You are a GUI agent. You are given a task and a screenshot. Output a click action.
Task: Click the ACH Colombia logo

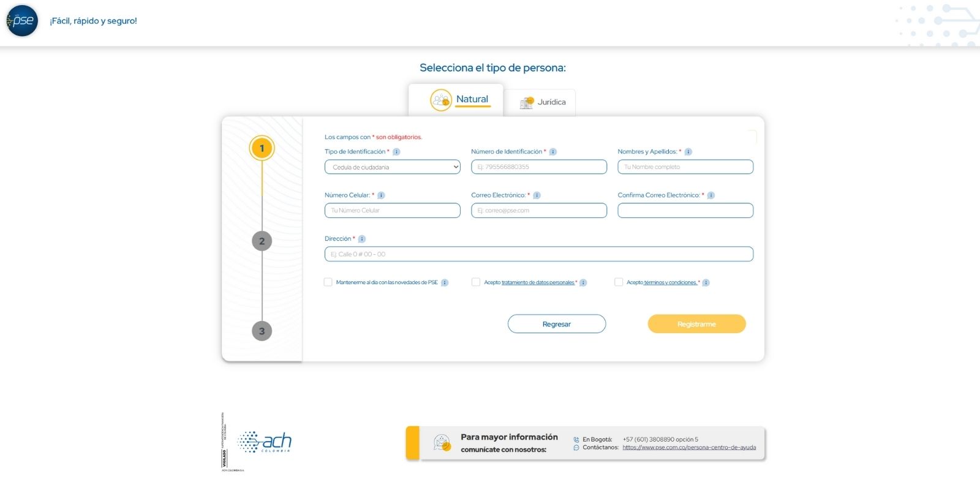264,442
